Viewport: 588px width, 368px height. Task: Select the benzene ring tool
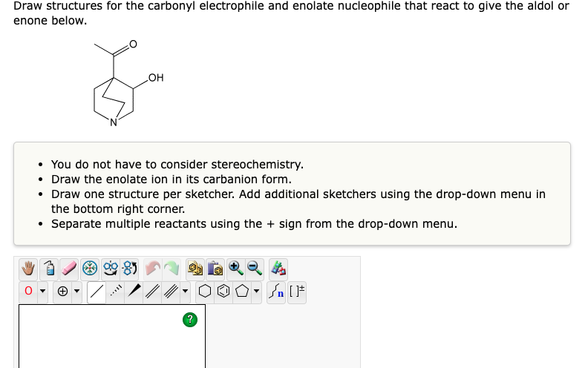pos(223,291)
